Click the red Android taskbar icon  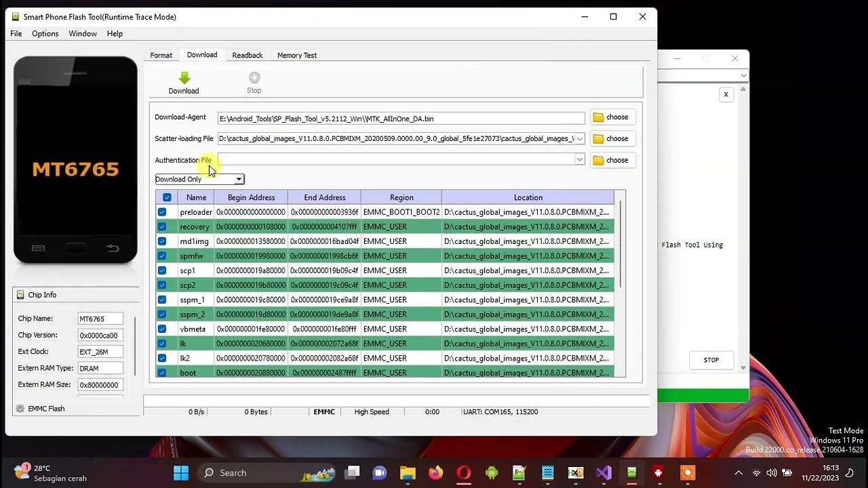click(x=658, y=472)
